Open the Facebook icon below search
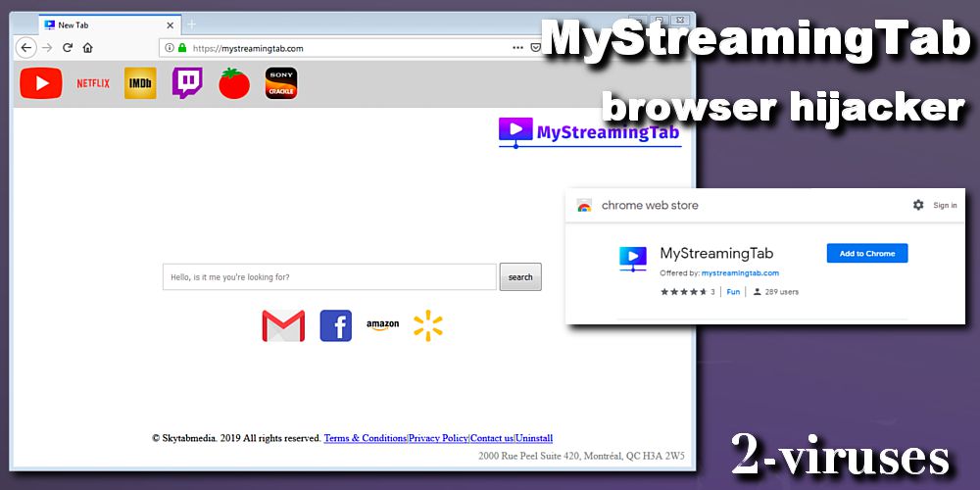Viewport: 980px width, 490px height. (x=335, y=325)
